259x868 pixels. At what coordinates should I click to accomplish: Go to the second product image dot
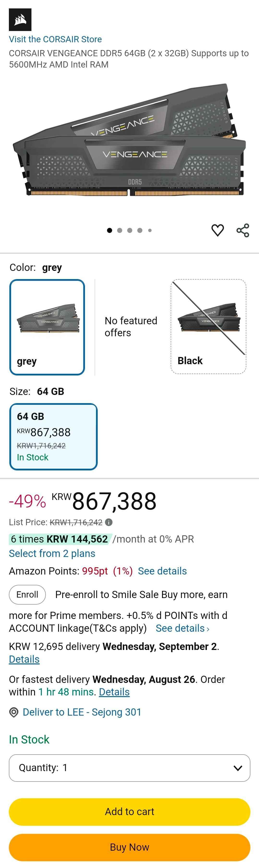click(119, 231)
